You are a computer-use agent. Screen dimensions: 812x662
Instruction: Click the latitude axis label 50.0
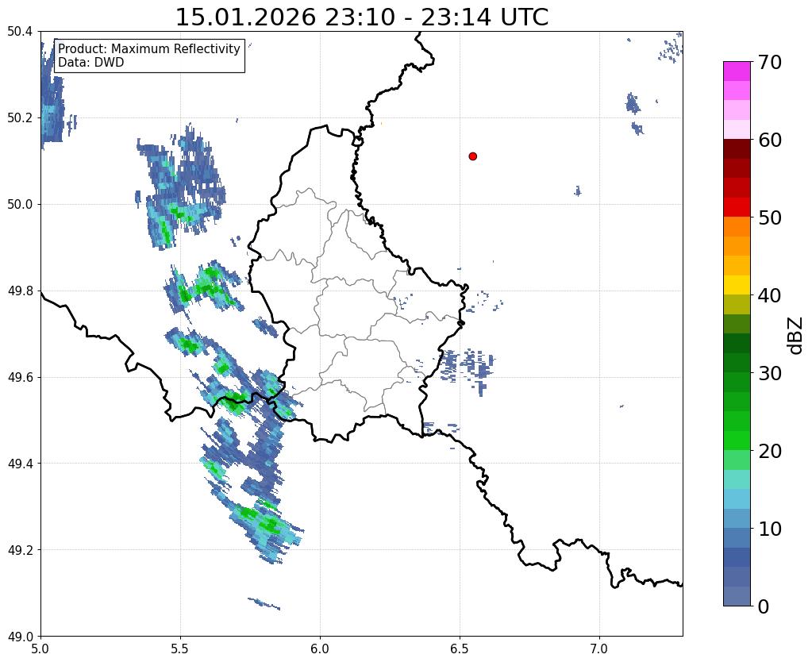(20, 205)
